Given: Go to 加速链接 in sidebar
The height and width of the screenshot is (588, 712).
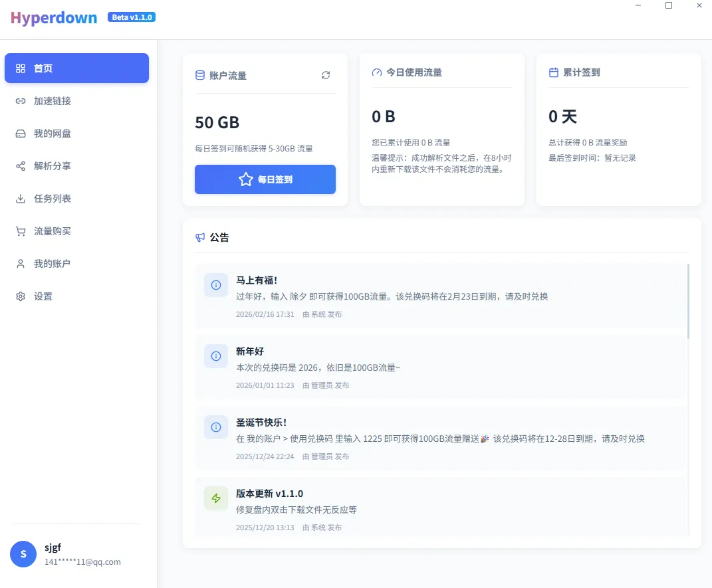Looking at the screenshot, I should click(76, 101).
